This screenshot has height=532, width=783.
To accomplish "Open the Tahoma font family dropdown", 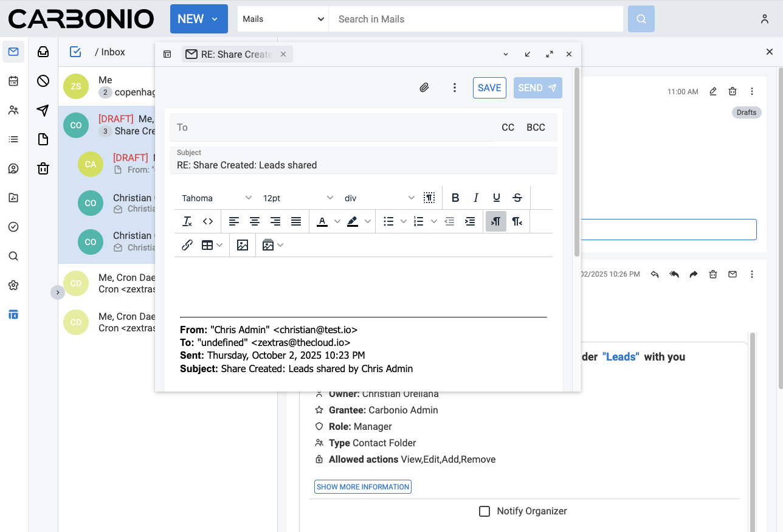I will point(216,198).
